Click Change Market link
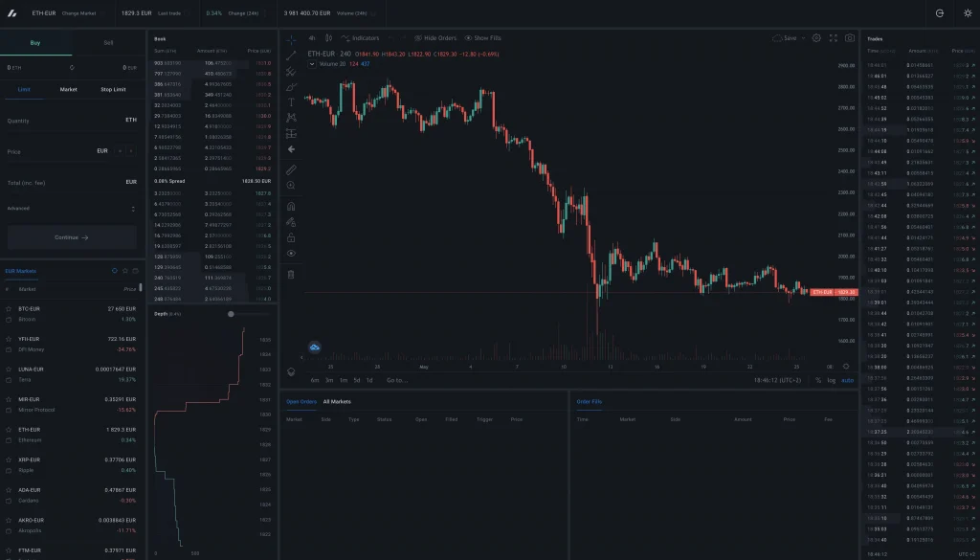This screenshot has height=560, width=980. (78, 13)
